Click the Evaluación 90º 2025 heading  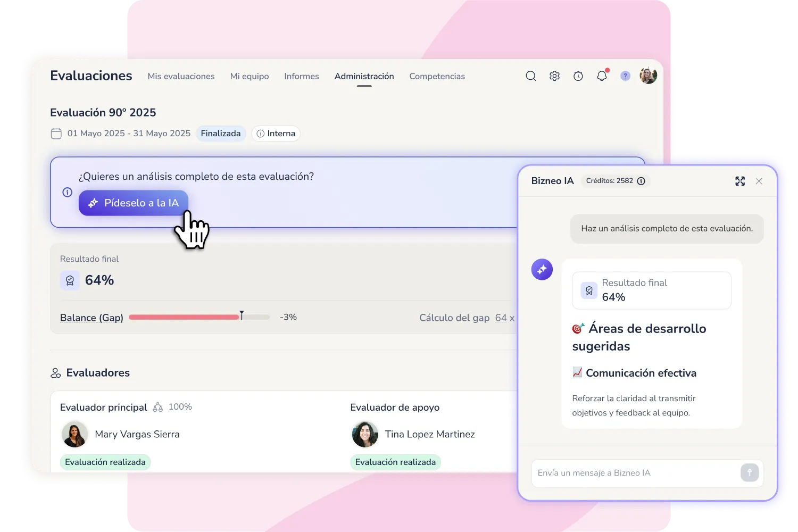pos(103,112)
